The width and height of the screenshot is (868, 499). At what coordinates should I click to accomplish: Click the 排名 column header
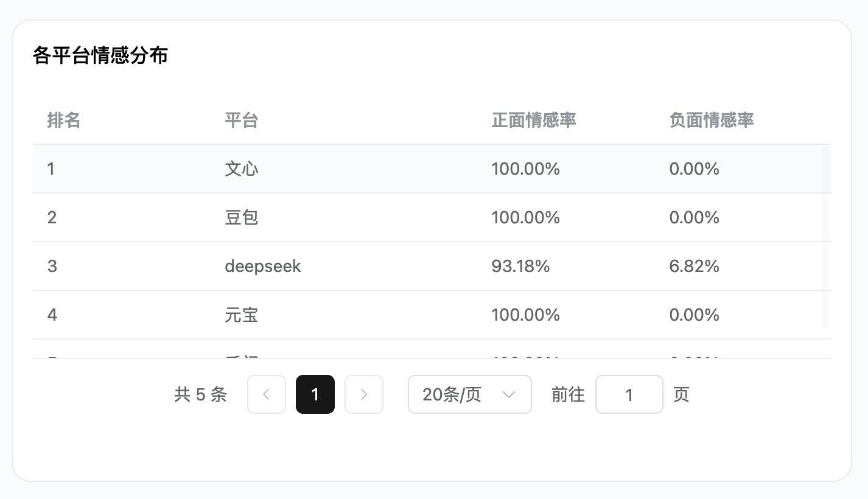(x=64, y=120)
